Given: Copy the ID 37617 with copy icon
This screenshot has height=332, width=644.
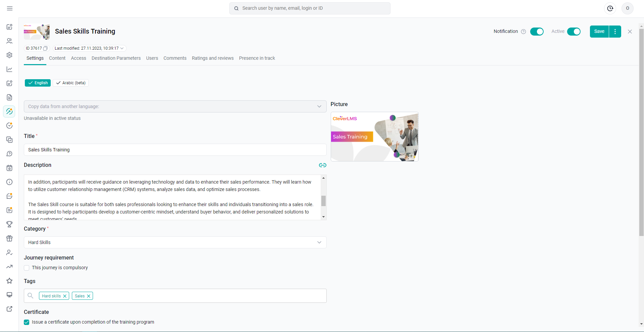Looking at the screenshot, I should click(45, 48).
